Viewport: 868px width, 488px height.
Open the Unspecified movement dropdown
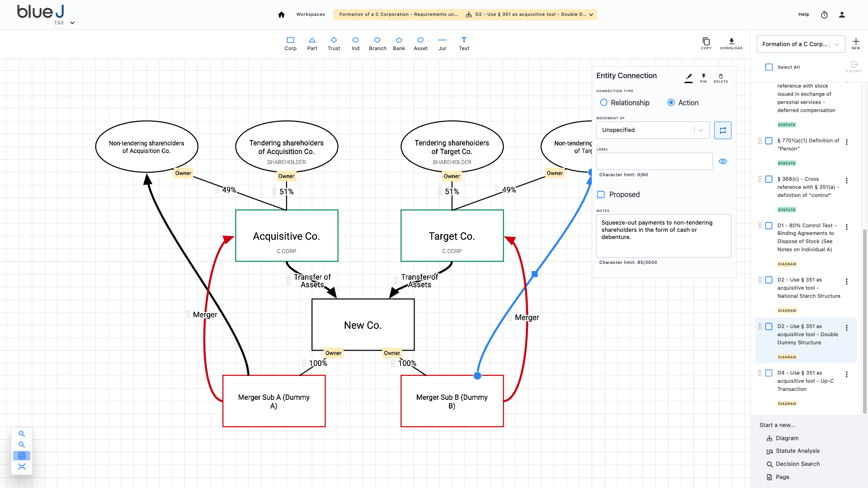coord(652,130)
